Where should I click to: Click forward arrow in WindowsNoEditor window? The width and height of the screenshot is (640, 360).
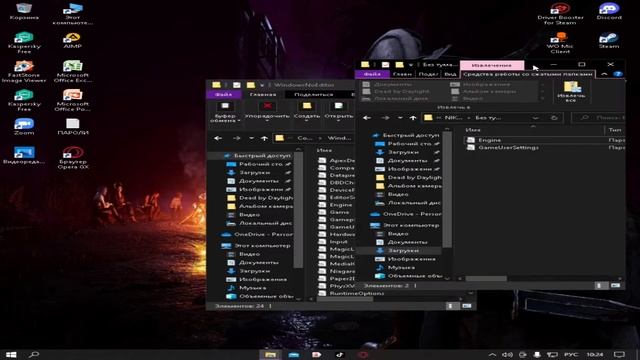pos(236,138)
